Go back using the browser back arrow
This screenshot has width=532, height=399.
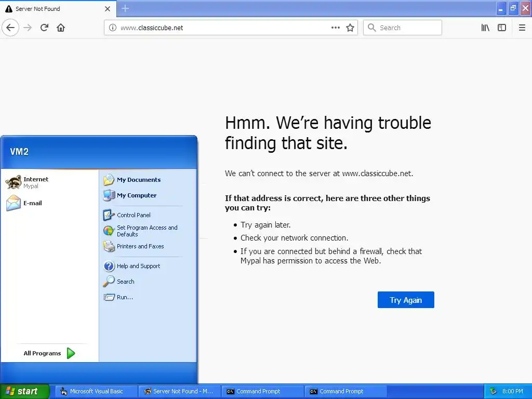point(10,28)
